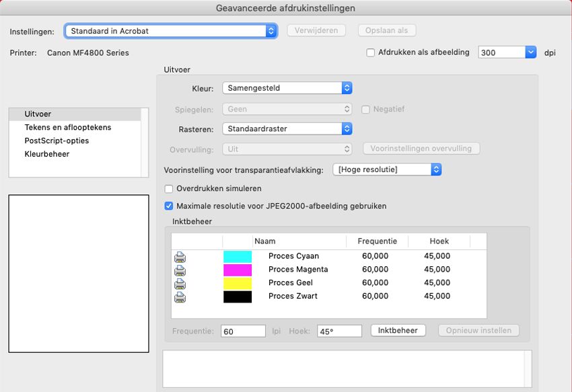Click the Frequentie column header
572x392 pixels.
click(378, 241)
